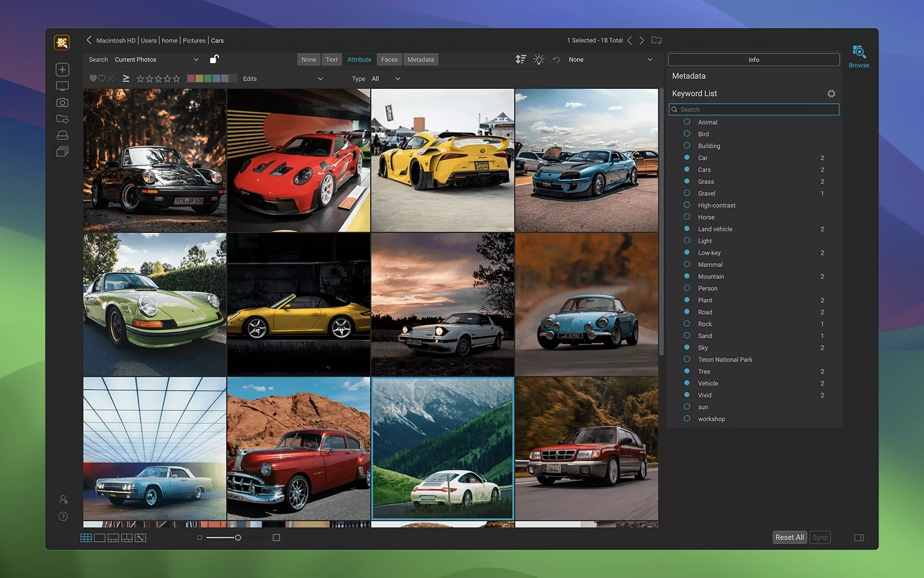Screen dimensions: 924x578
Task: Toggle the Teton National Park keyword
Action: click(x=687, y=360)
